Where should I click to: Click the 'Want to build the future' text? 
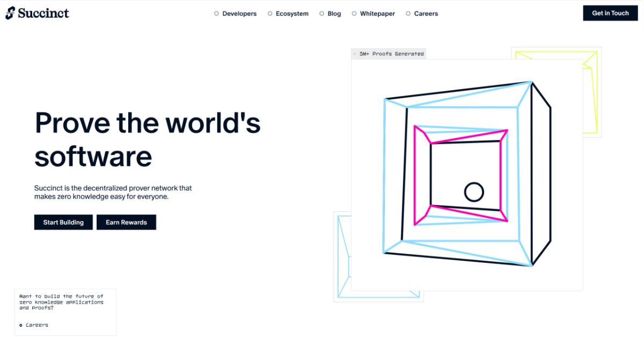pyautogui.click(x=61, y=302)
